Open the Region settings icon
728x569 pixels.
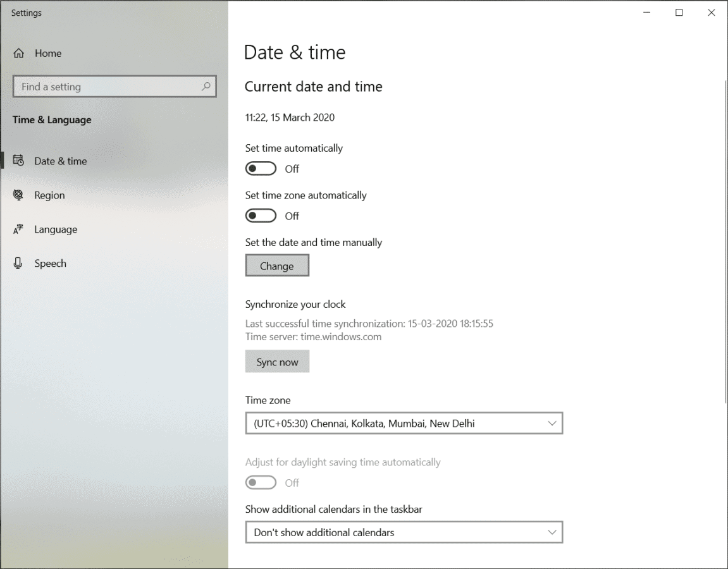click(x=19, y=195)
